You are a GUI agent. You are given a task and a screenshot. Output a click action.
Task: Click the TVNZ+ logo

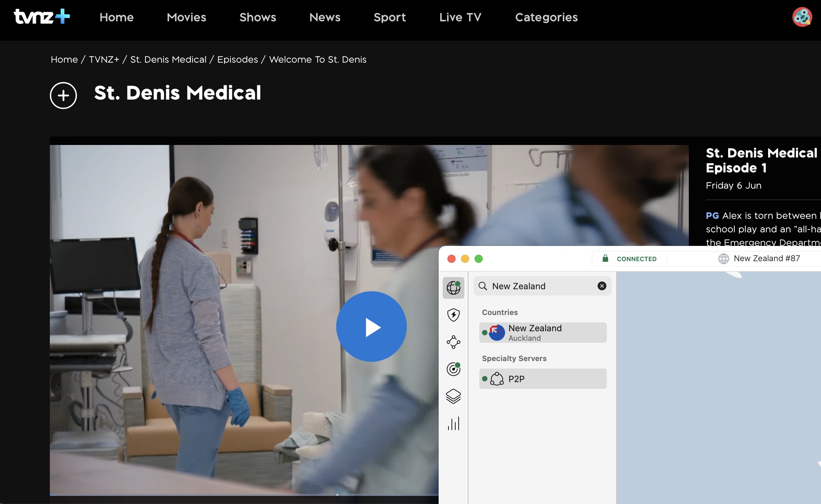coord(42,17)
